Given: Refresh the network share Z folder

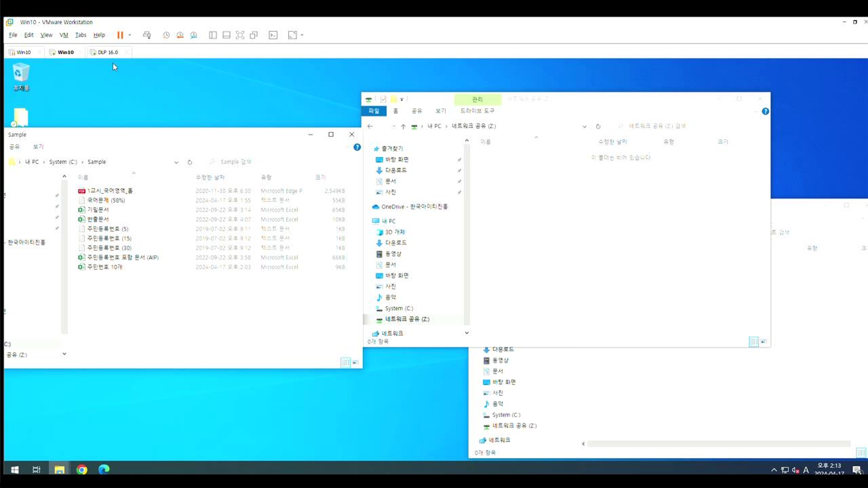Looking at the screenshot, I should click(598, 126).
